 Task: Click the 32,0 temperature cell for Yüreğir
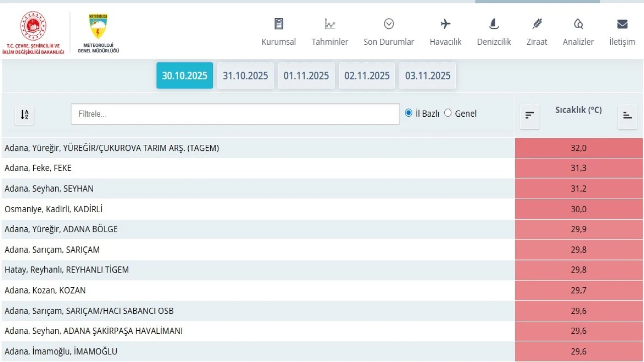(x=579, y=148)
